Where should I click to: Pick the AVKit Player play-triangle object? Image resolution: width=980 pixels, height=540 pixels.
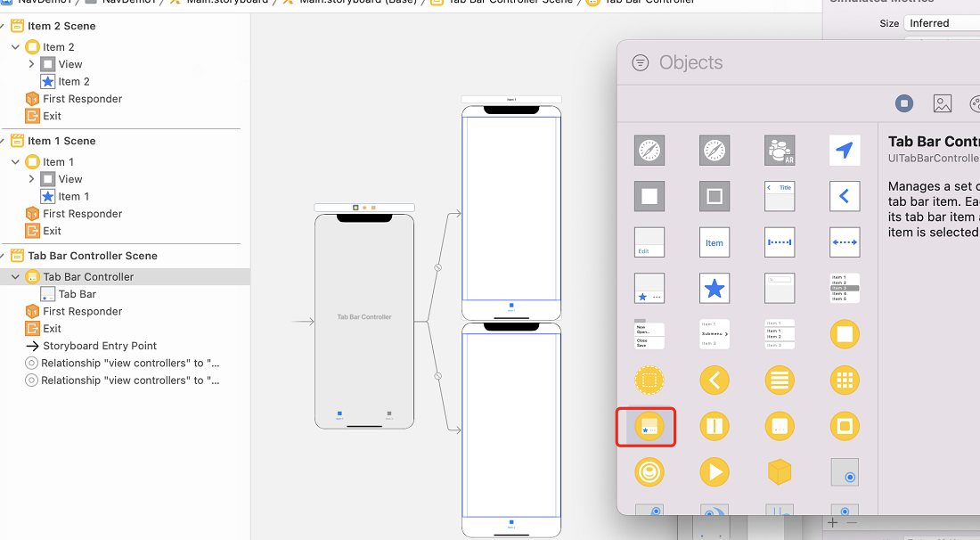715,472
